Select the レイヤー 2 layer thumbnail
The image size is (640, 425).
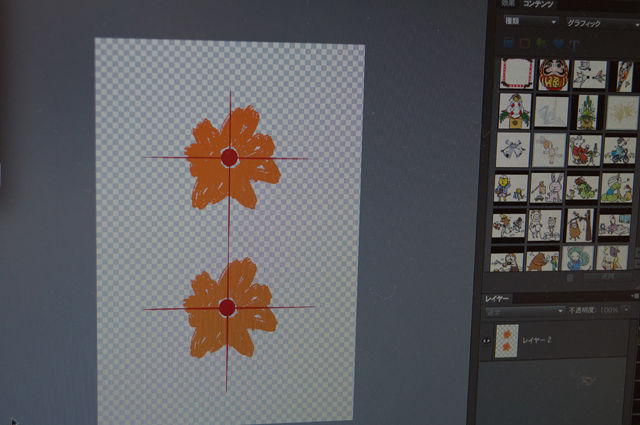507,340
